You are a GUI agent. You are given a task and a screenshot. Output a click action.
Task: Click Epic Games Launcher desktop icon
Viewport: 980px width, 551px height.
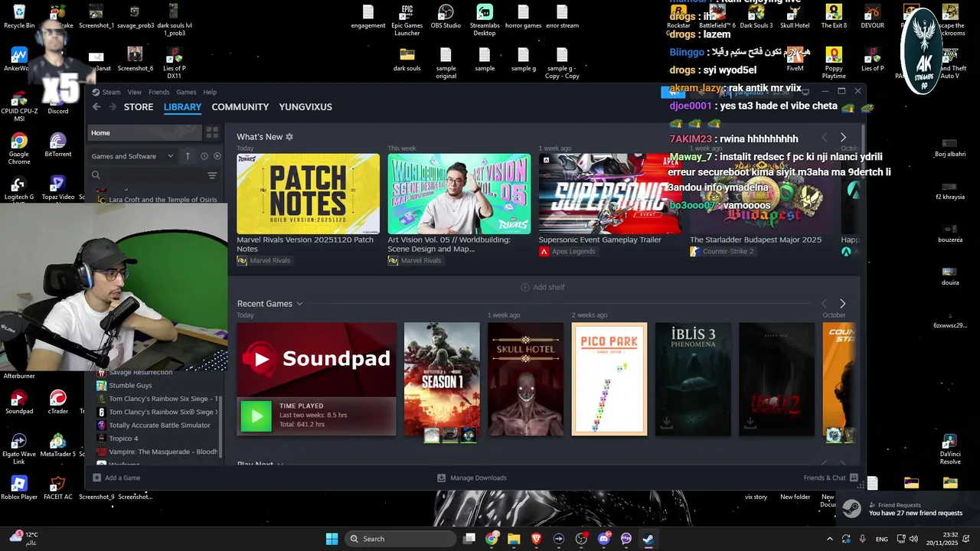tap(407, 20)
